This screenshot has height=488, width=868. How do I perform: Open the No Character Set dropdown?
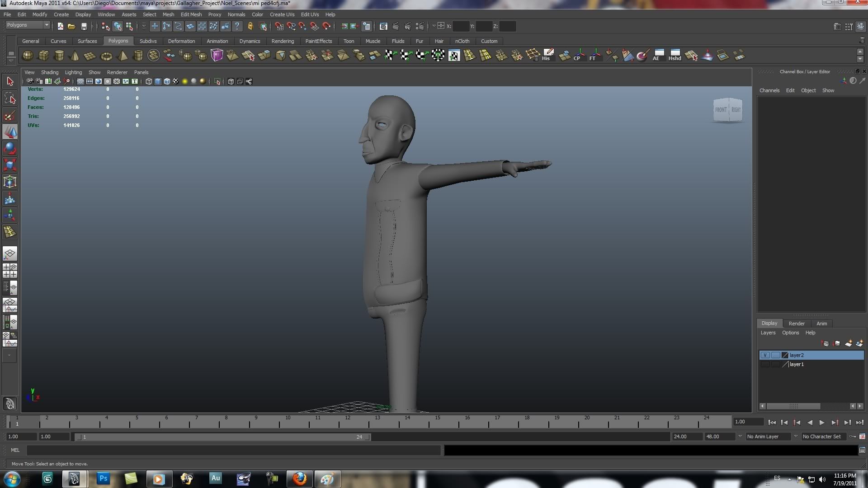pyautogui.click(x=824, y=436)
